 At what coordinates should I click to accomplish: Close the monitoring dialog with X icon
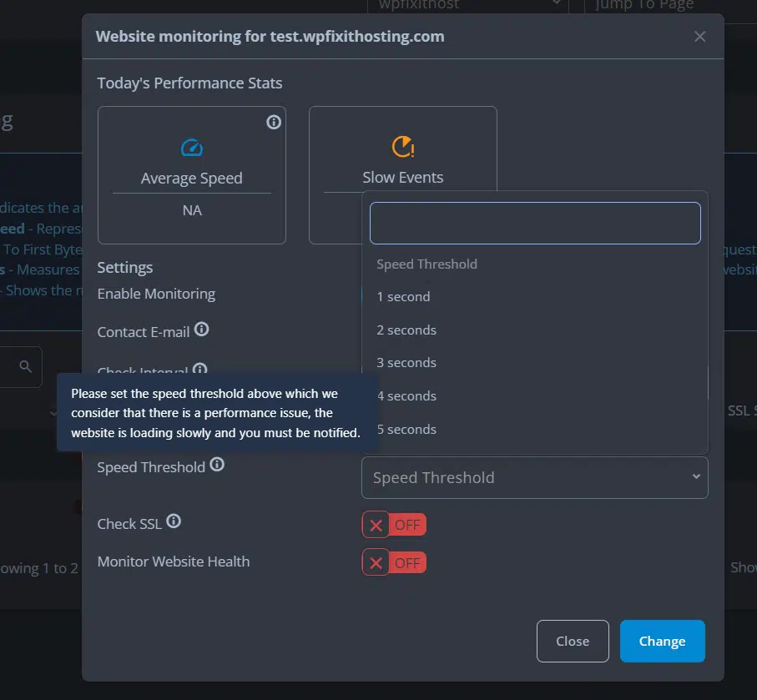699,37
